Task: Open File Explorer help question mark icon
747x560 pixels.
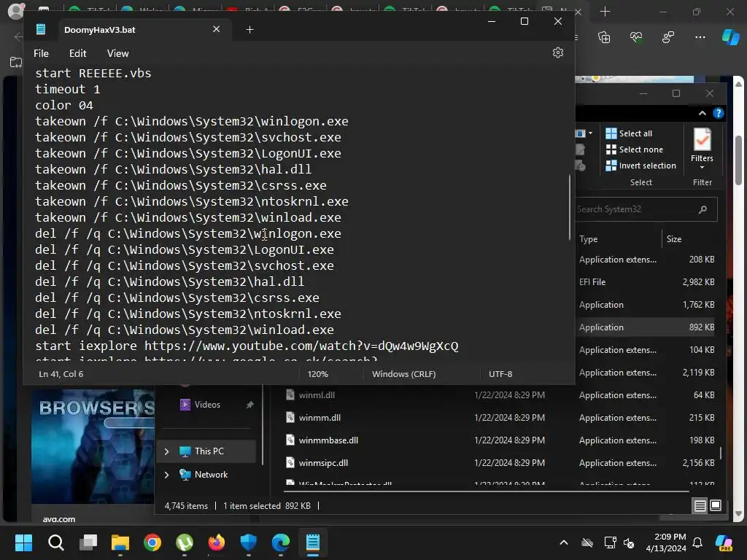Action: tap(718, 113)
